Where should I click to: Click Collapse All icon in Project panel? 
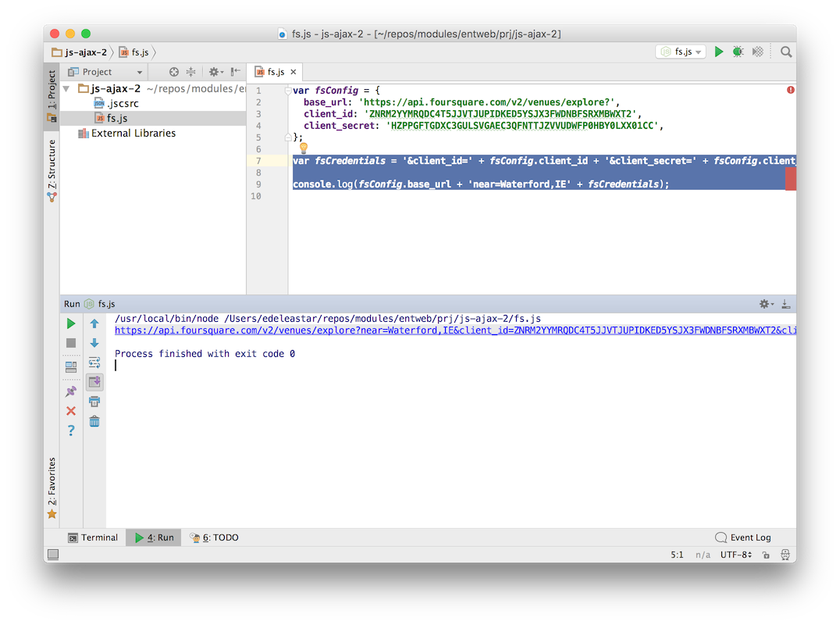click(x=190, y=72)
